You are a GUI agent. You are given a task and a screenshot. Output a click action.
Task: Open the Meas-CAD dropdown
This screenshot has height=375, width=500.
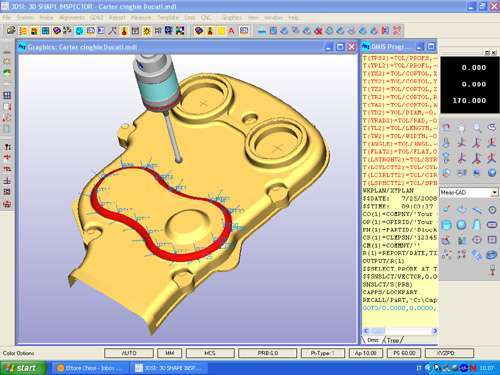click(494, 192)
